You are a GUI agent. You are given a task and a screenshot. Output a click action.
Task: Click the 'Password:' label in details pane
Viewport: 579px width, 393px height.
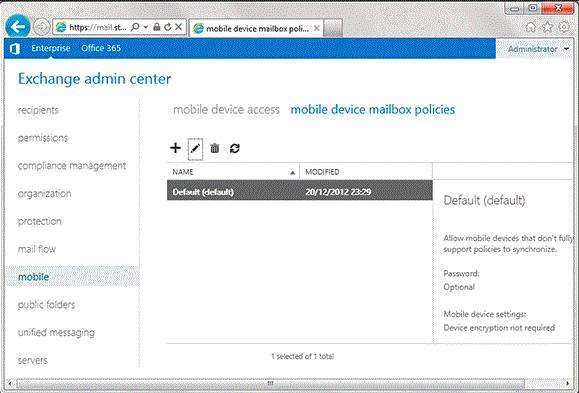[x=461, y=274]
